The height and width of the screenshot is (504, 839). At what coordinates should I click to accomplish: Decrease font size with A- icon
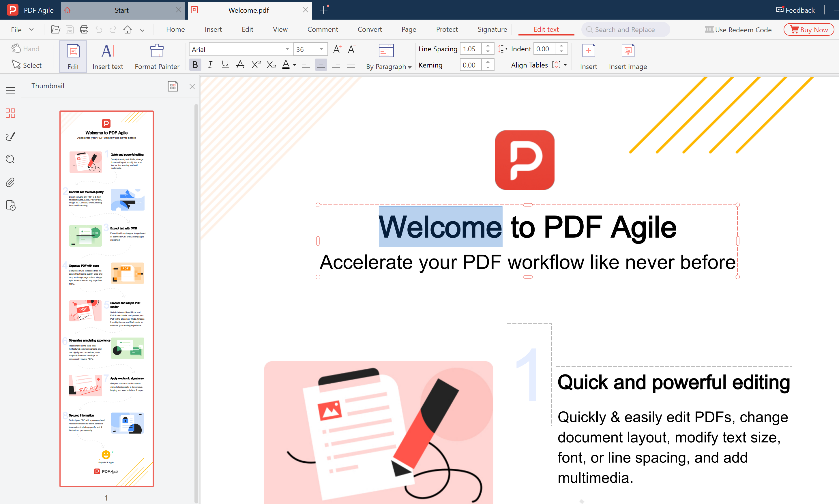click(352, 49)
